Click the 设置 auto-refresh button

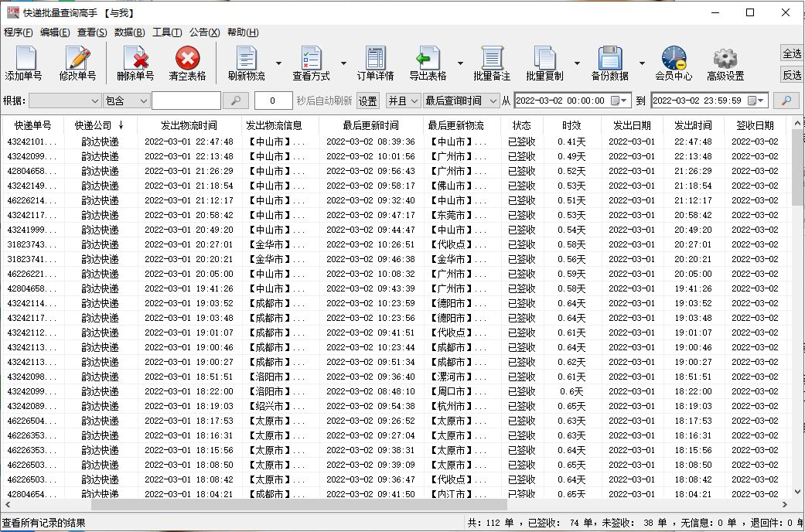pos(367,101)
